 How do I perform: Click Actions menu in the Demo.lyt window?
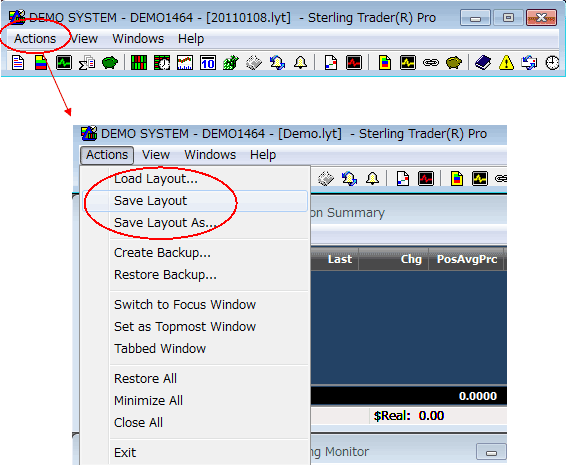(x=107, y=155)
